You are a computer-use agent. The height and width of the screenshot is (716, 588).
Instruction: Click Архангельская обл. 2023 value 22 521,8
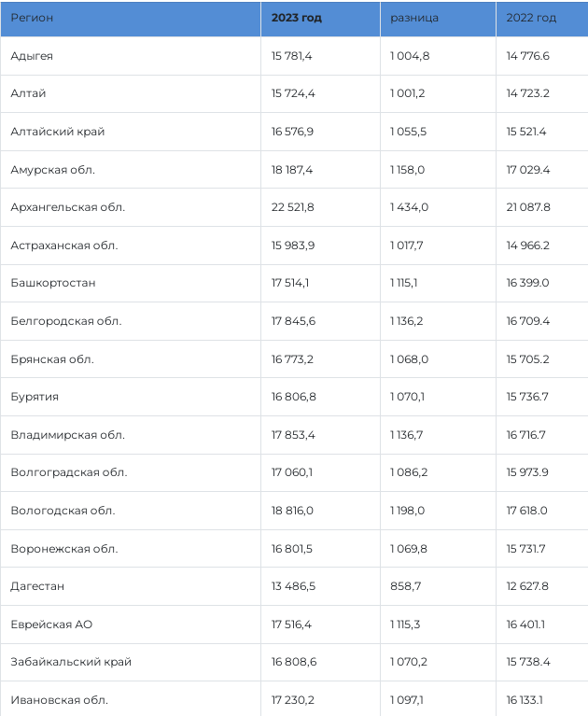tap(293, 207)
